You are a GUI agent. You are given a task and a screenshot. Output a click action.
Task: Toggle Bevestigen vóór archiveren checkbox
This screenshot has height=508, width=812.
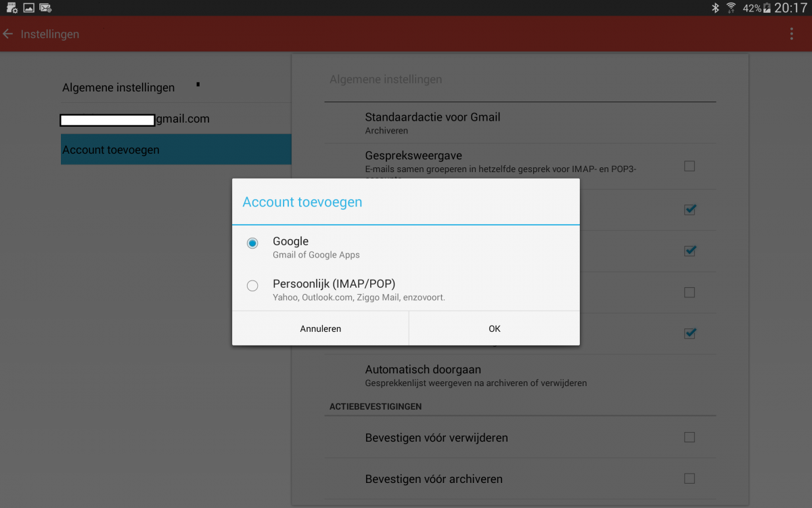point(690,478)
